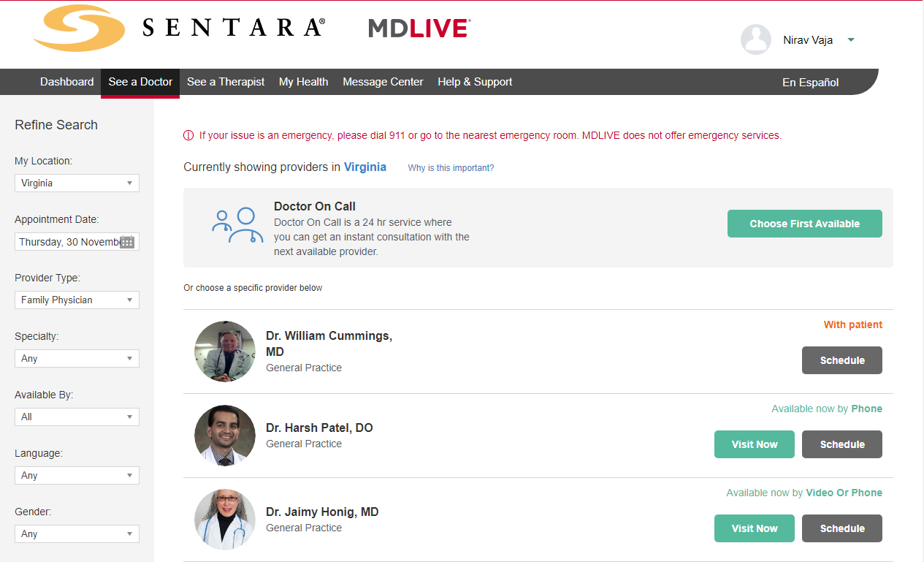Viewport: 924px width, 562px height.
Task: Expand the Language dropdown
Action: click(77, 475)
